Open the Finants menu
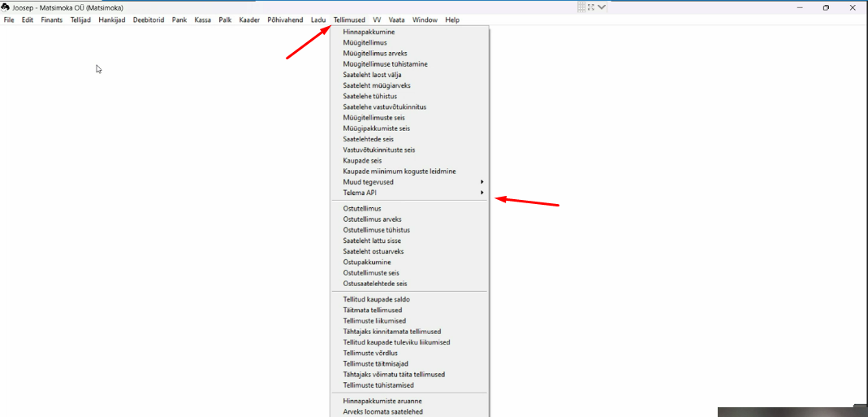Screen dimensions: 868x417 [52, 20]
